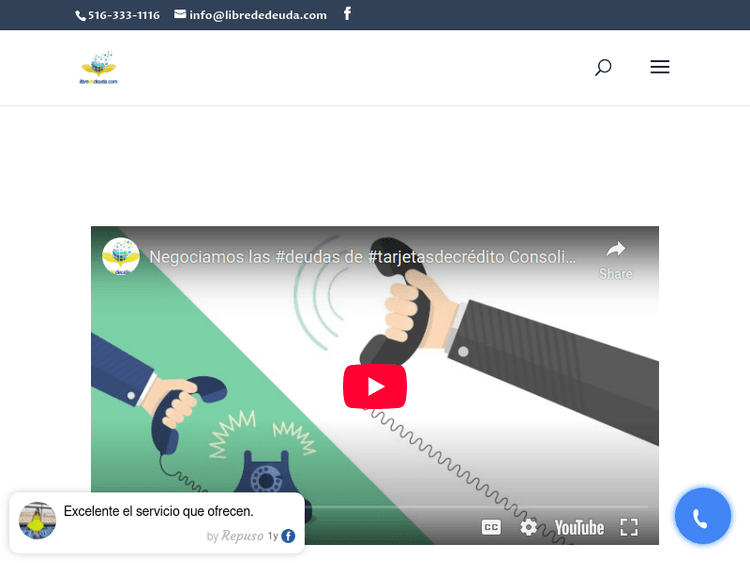The height and width of the screenshot is (563, 750).
Task: Click the Facebook icon in top bar
Action: point(347,14)
